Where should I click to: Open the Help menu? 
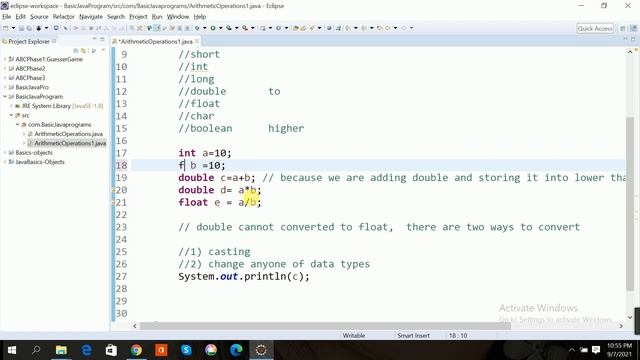pyautogui.click(x=200, y=17)
